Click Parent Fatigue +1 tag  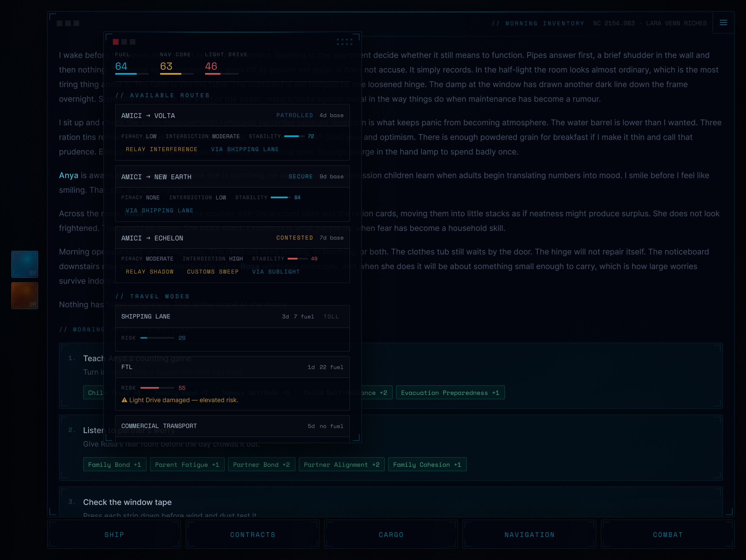[x=187, y=464]
